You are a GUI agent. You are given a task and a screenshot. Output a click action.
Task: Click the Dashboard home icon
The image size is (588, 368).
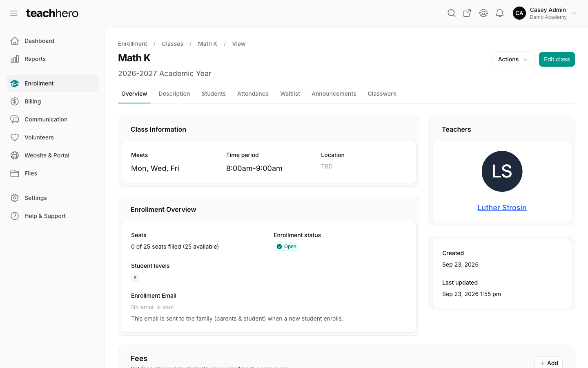15,41
